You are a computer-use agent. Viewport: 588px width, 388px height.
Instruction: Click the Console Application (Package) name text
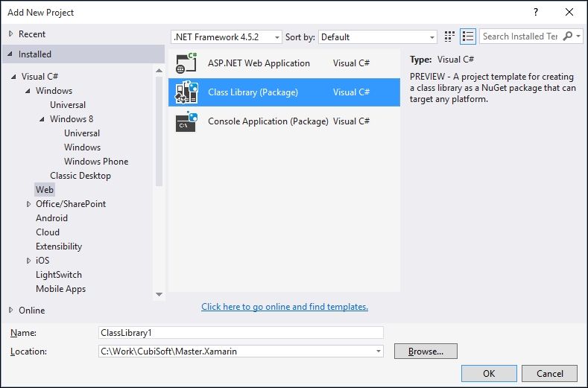click(x=268, y=121)
